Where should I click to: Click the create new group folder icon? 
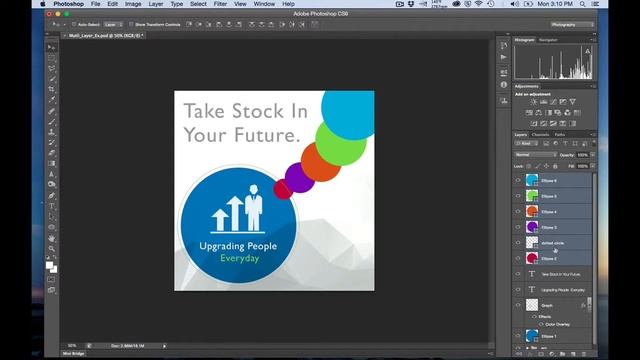(562, 354)
